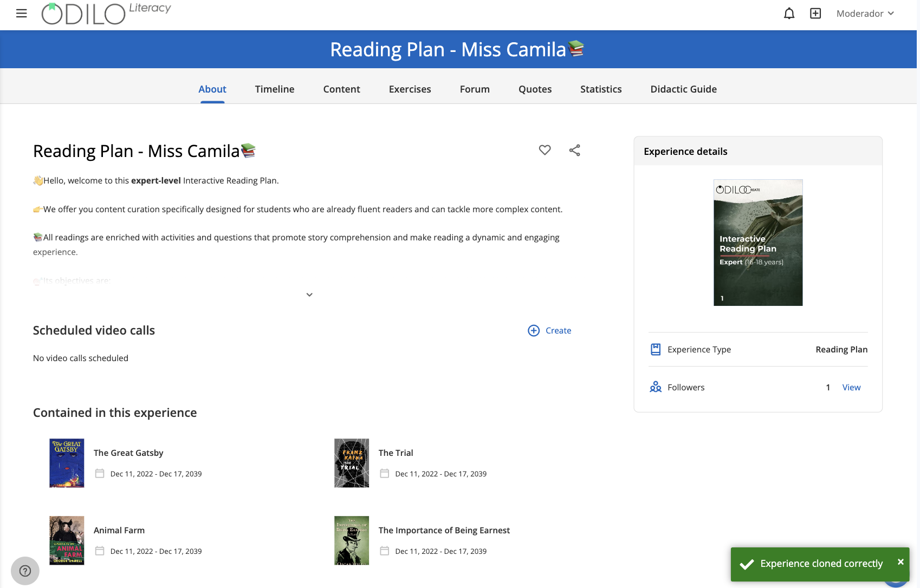Screen dimensions: 920x588
Task: Open The Importance of Being Earnest title
Action: click(x=444, y=530)
